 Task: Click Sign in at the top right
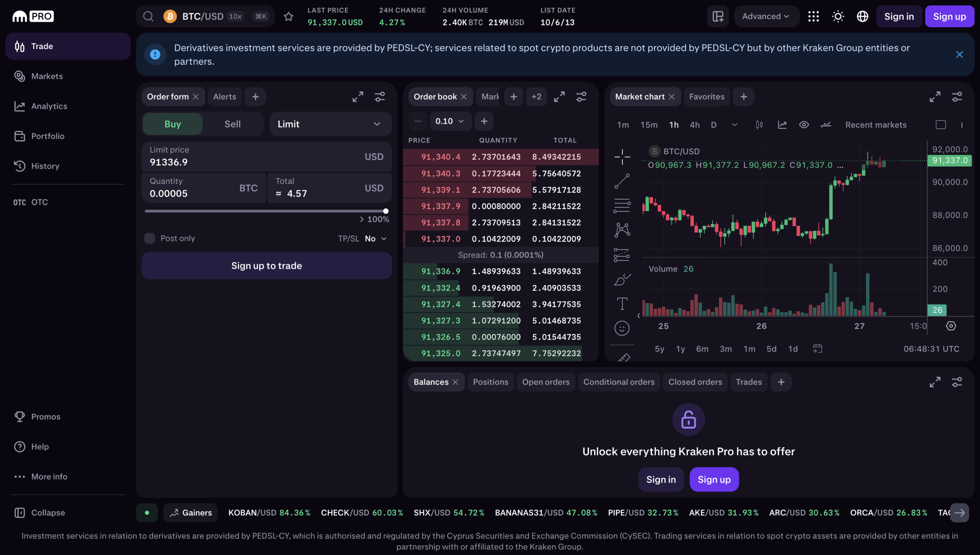tap(899, 16)
